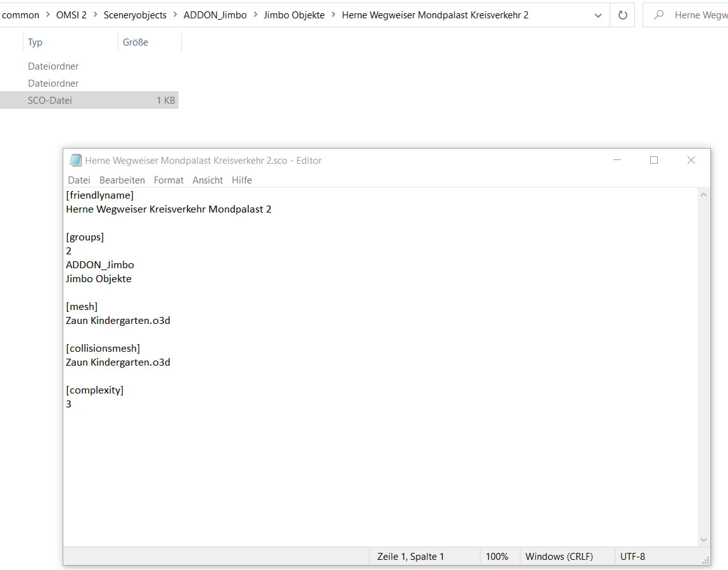728x570 pixels.
Task: Expand the chevron after ADDON_Jimbo breadcrumb
Action: [x=255, y=15]
